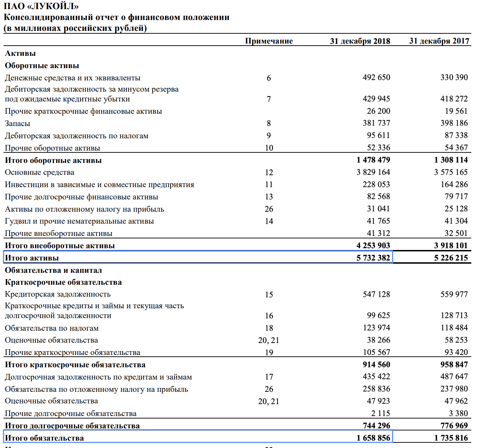Select 'Прочие внеоборотные активы' label
The image size is (485, 448).
pyautogui.click(x=59, y=233)
